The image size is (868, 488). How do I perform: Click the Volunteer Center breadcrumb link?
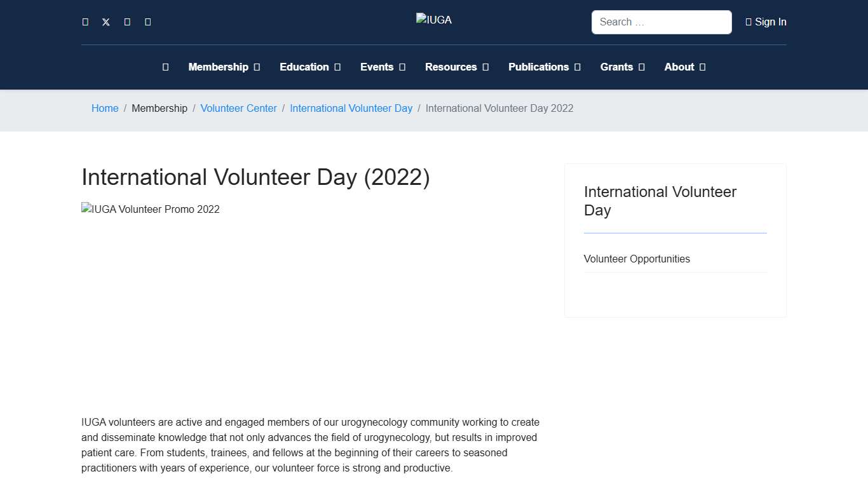point(238,108)
